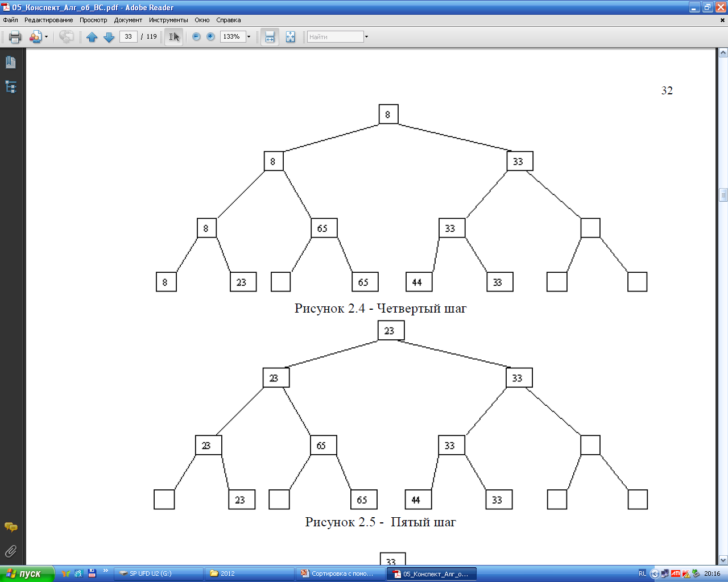Open the Файл menu
This screenshot has height=582, width=728.
coord(10,20)
